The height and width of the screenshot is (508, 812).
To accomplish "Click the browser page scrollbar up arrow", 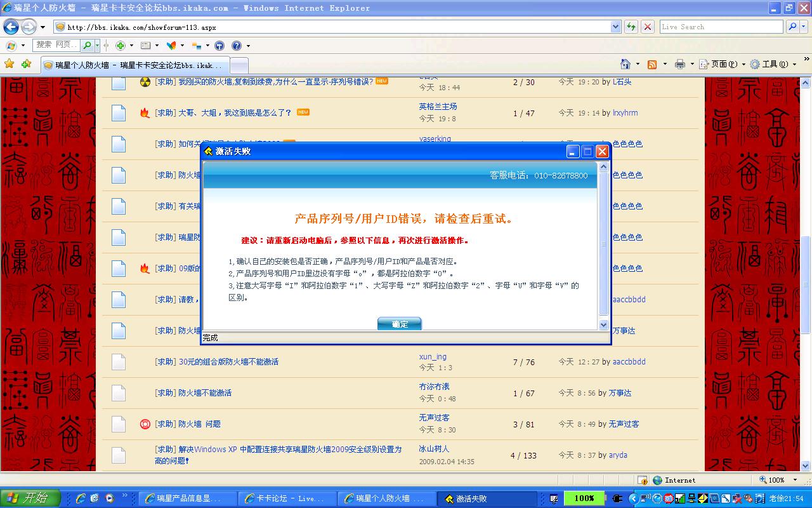I will pos(805,83).
